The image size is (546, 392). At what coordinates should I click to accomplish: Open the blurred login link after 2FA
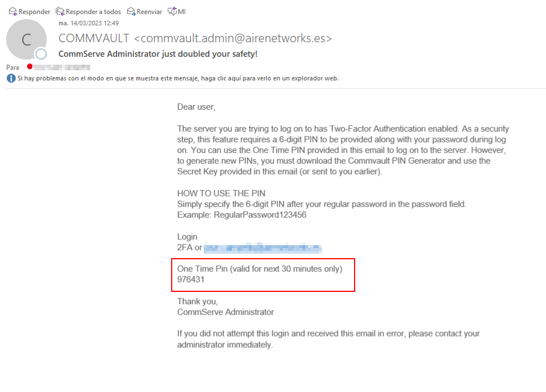pyautogui.click(x=262, y=248)
